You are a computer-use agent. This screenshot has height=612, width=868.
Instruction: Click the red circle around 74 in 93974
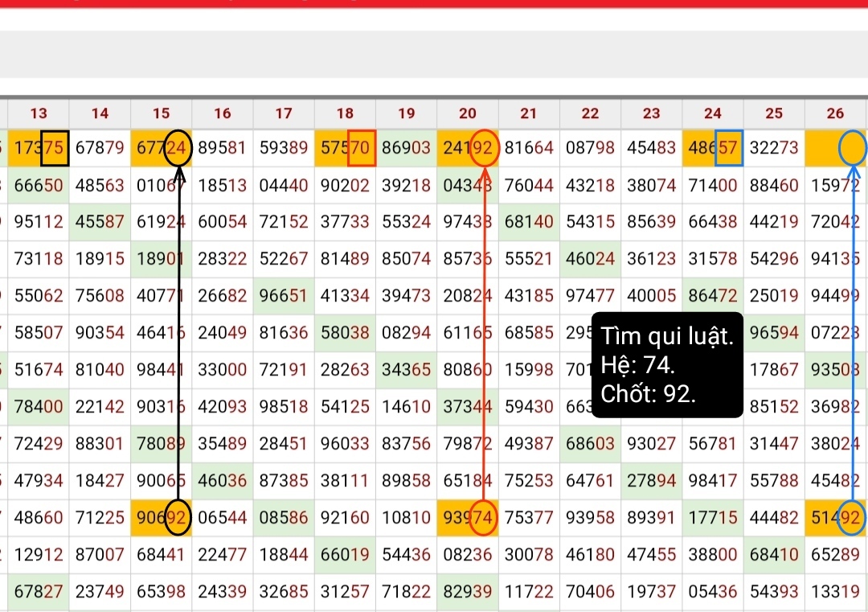483,518
